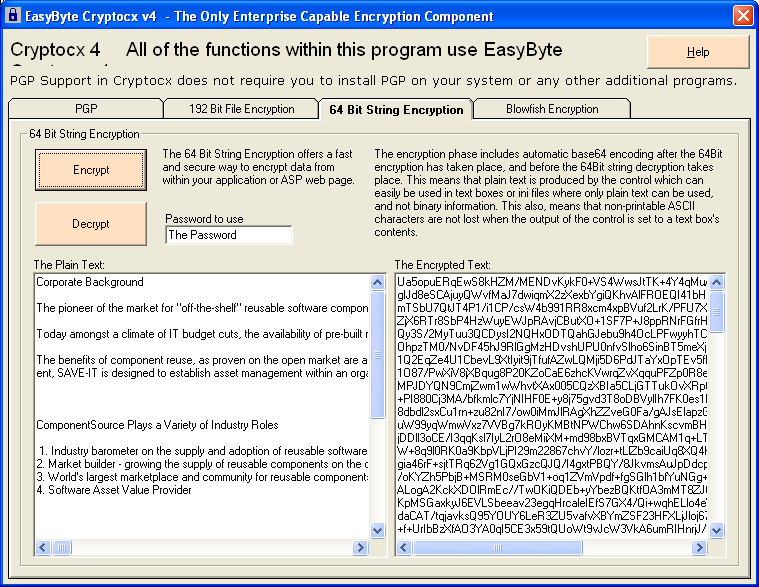The height and width of the screenshot is (587, 759).
Task: Click left arrow of Plain Text horizontal scrollbar
Action: pos(43,547)
